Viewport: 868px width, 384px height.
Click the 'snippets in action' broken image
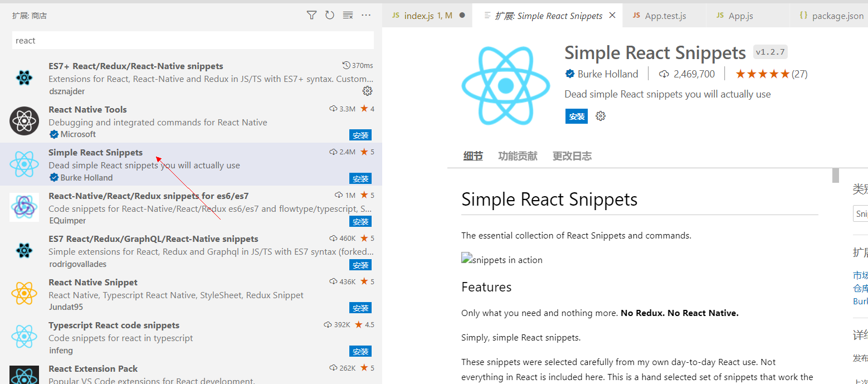(502, 260)
